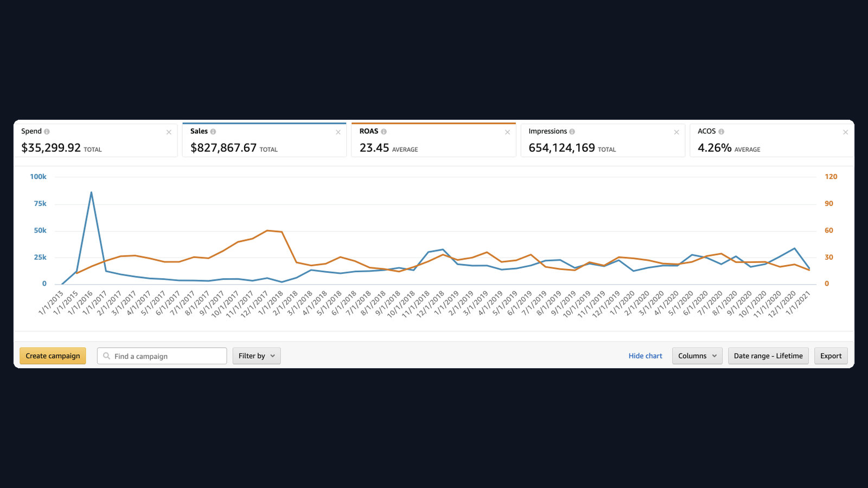Click the Spend info icon
The width and height of the screenshot is (868, 488).
[47, 132]
